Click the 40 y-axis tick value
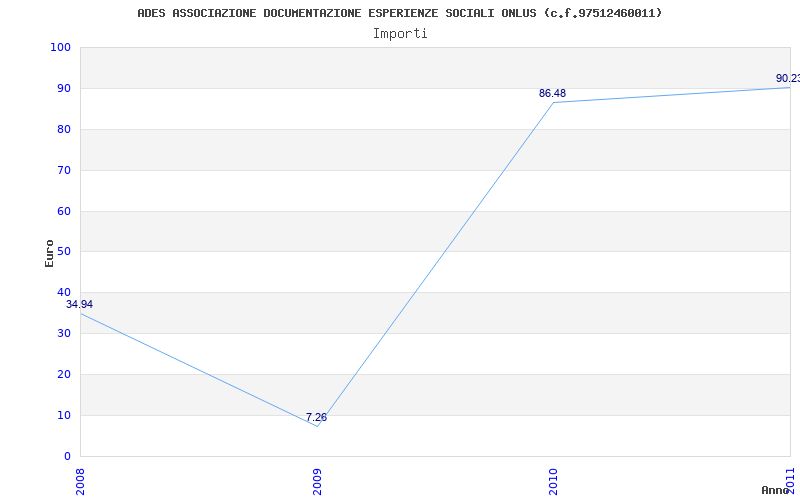 coord(64,292)
